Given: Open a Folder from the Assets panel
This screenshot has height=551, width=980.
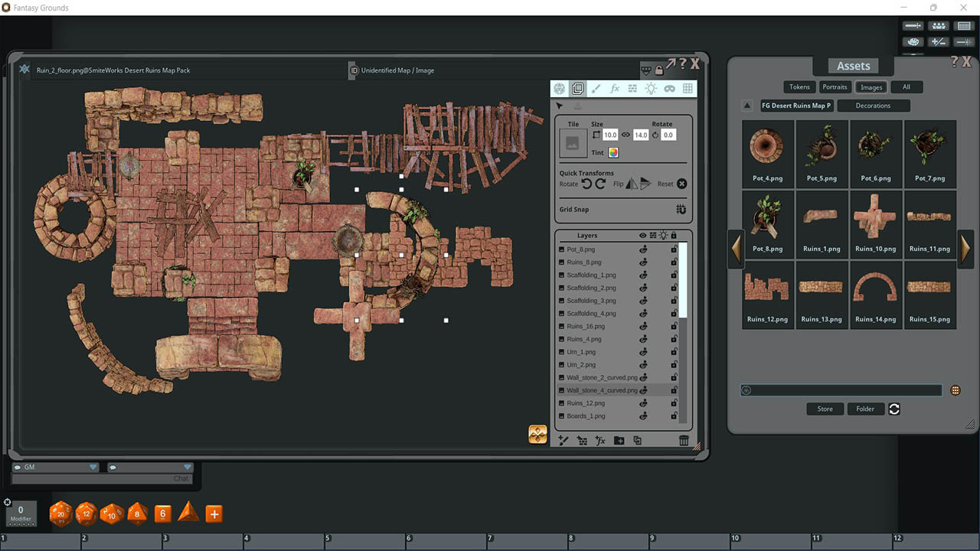Looking at the screenshot, I should coord(865,409).
